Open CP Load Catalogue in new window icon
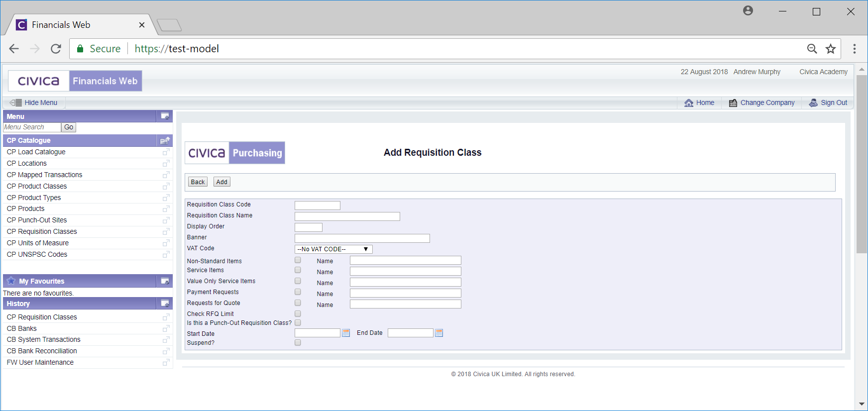The width and height of the screenshot is (868, 411). click(x=166, y=152)
